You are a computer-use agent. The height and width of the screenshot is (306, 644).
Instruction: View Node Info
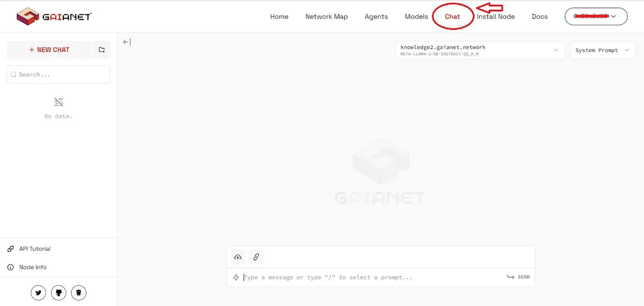pos(33,267)
